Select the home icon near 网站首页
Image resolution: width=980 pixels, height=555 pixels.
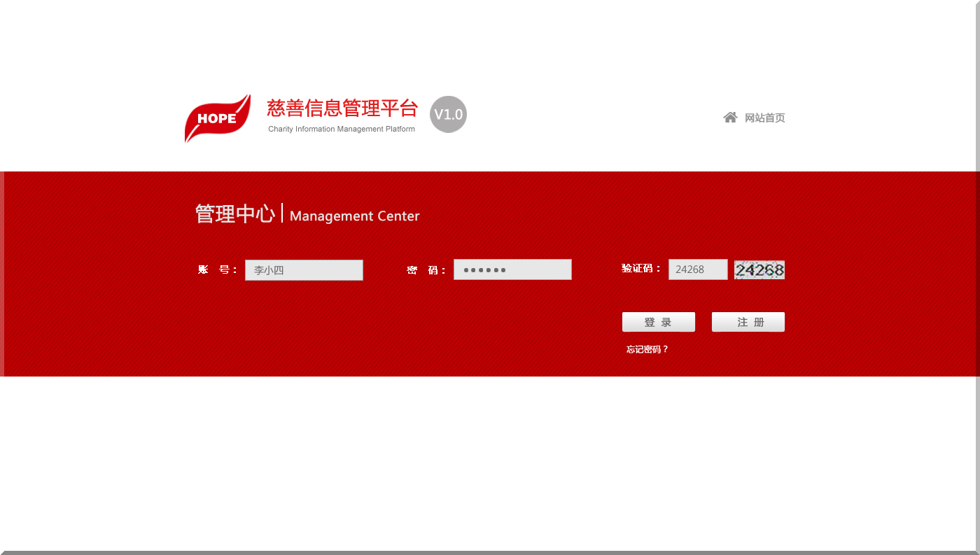[731, 117]
